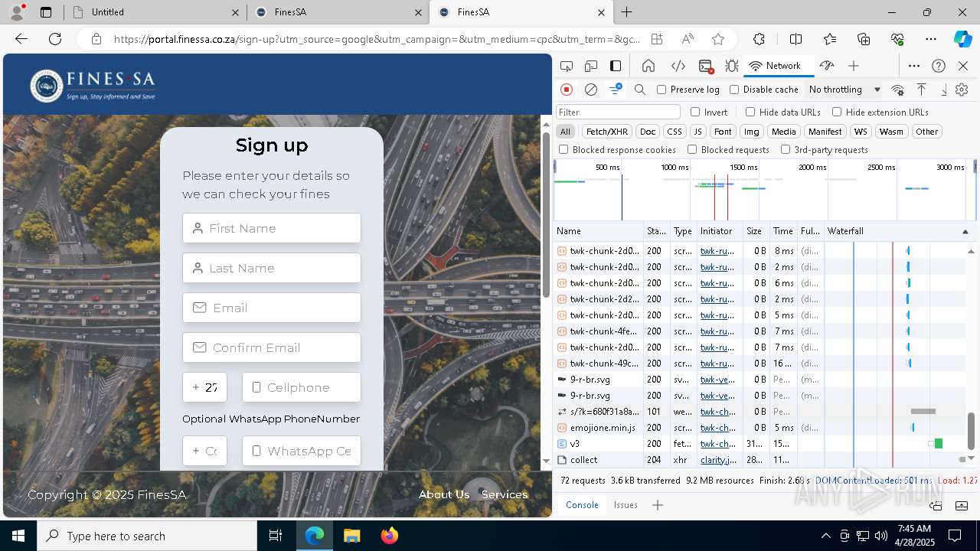Open network search magnifier

[640, 90]
